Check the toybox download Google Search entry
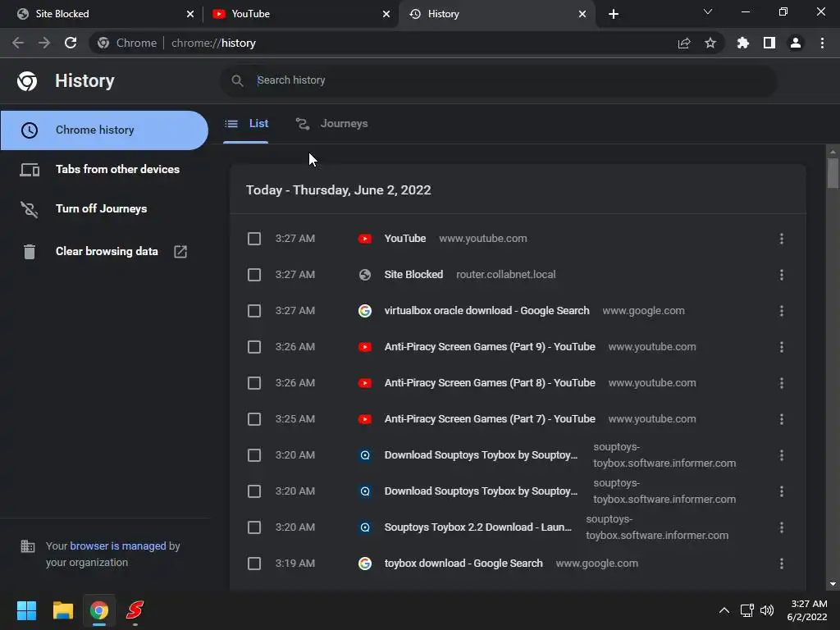 click(254, 564)
